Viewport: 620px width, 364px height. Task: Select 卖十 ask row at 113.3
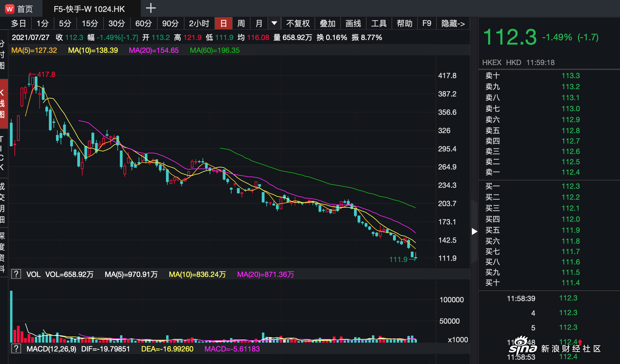click(x=549, y=75)
